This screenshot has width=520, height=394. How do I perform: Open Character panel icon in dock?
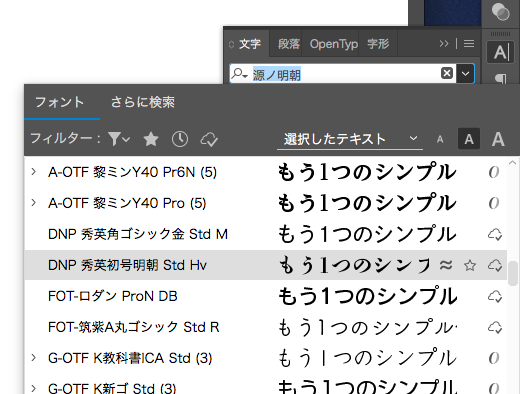pyautogui.click(x=500, y=52)
